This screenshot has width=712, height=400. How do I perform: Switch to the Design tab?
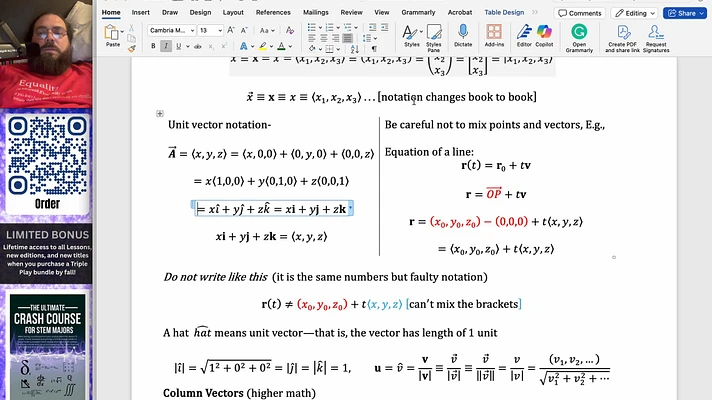tap(200, 12)
